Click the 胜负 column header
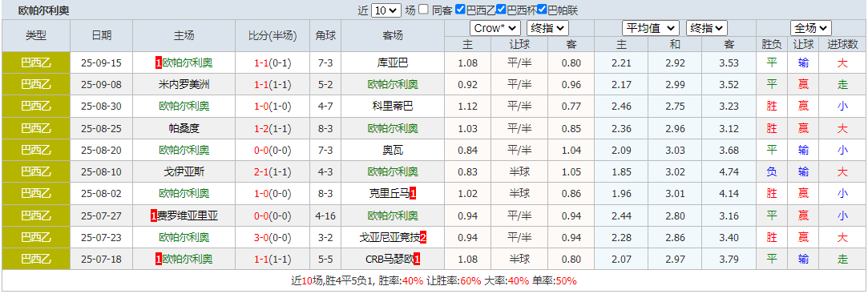Screen dimensions: 868x294 771,45
